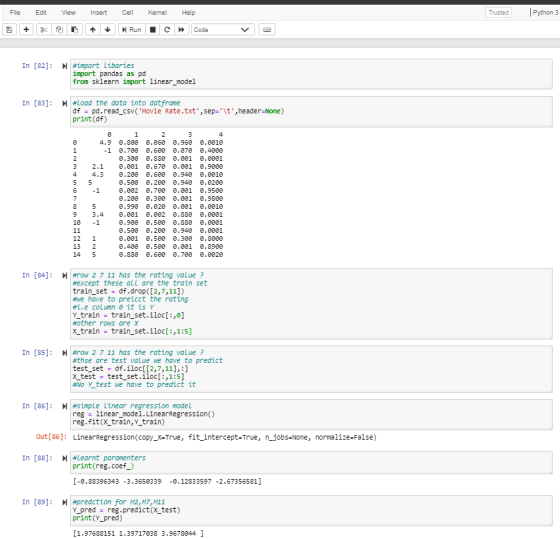560x539 pixels.
Task: Select the In [84] prompt label
Action: tap(37, 275)
